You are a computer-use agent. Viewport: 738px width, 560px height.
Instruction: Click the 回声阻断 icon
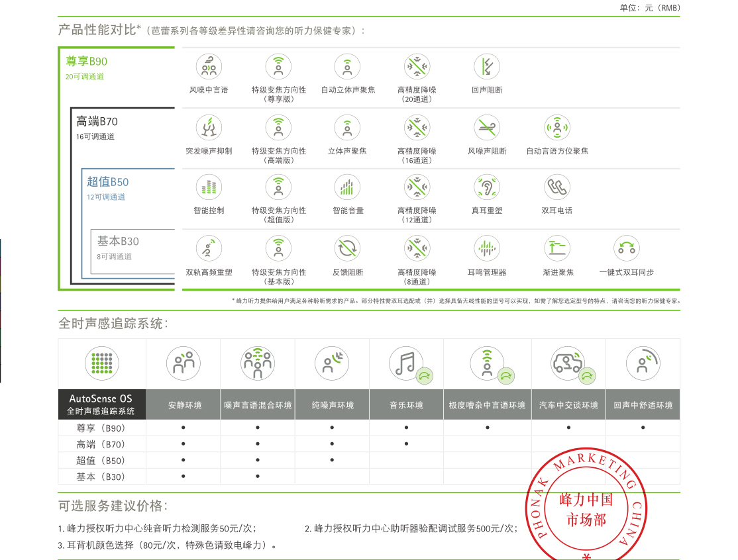[x=487, y=67]
